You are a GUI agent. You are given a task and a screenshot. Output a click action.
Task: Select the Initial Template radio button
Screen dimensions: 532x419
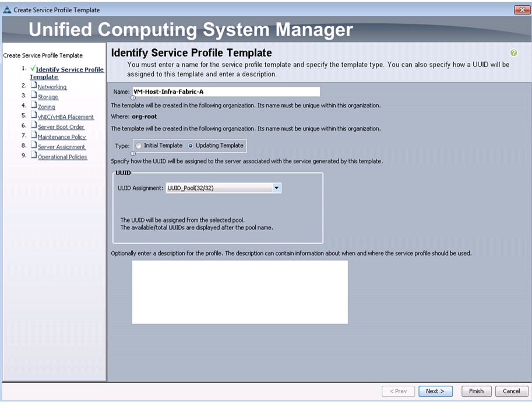[x=139, y=146]
